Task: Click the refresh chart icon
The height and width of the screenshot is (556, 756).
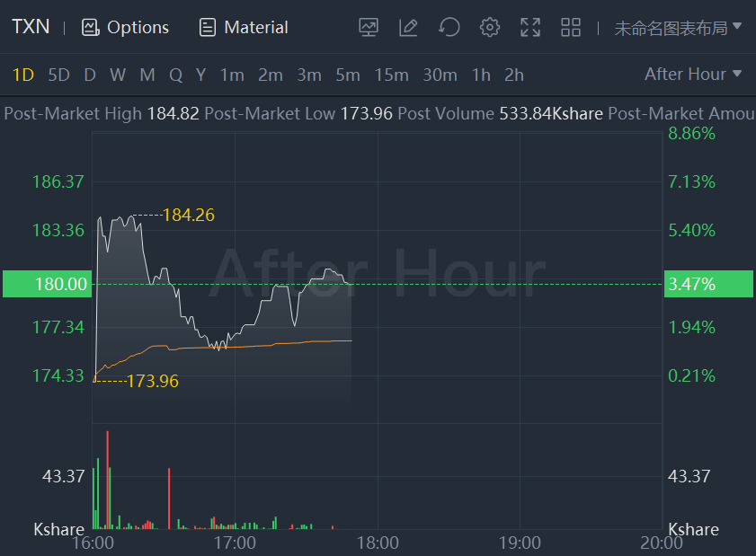Action: pyautogui.click(x=449, y=28)
